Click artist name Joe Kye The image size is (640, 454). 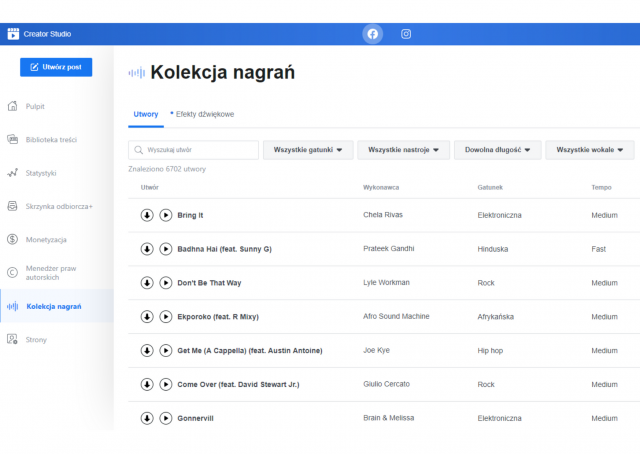pyautogui.click(x=376, y=350)
